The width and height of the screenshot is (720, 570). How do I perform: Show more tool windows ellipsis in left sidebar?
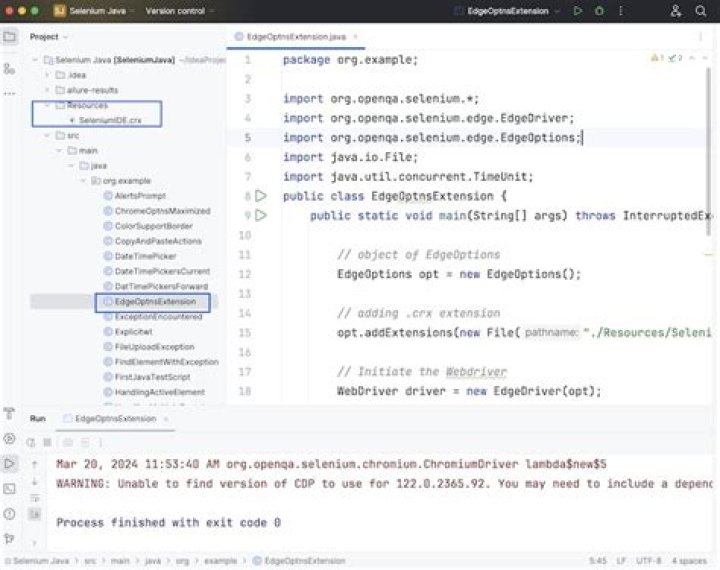pos(9,94)
